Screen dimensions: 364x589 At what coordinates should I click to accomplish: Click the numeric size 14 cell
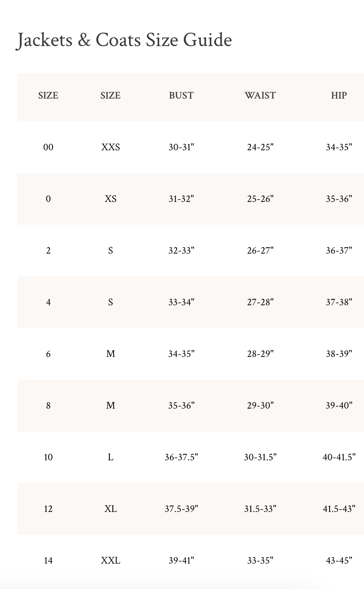48,561
